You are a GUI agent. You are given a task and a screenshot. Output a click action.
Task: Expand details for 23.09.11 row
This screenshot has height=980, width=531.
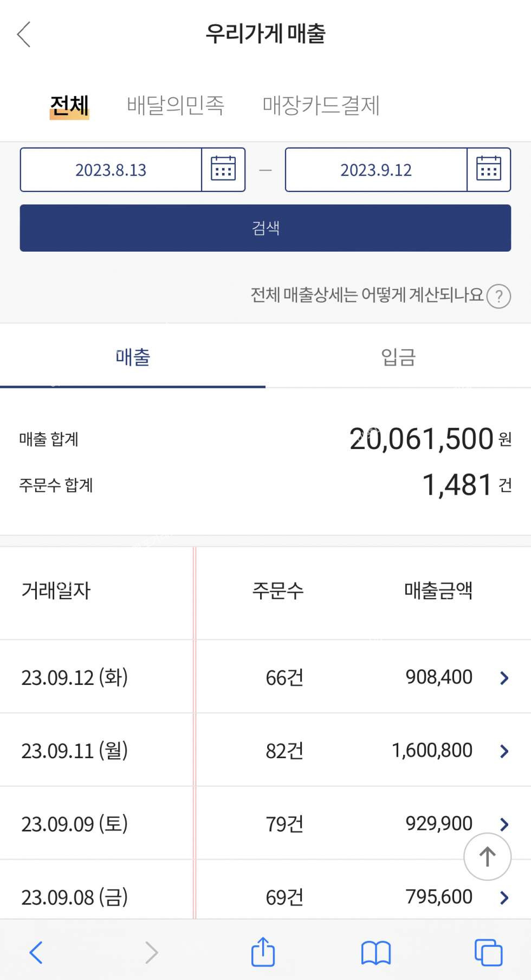click(x=504, y=751)
